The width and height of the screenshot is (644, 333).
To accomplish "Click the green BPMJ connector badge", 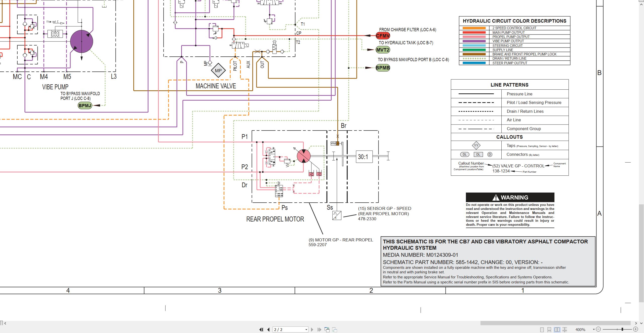I will [85, 105].
